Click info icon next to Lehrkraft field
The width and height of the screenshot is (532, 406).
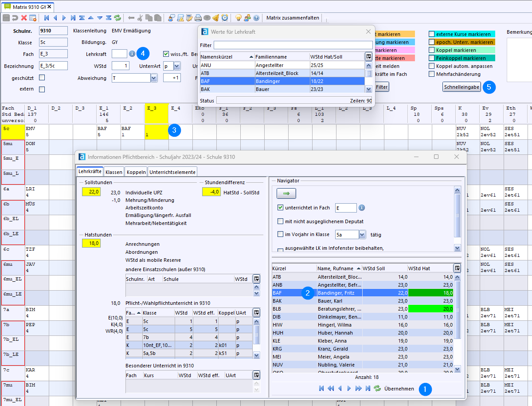pos(132,54)
